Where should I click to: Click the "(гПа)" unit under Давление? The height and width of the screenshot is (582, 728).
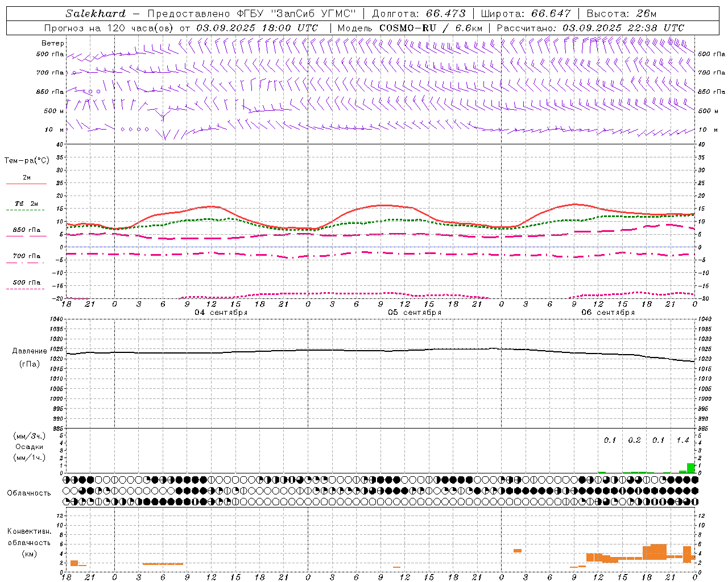pos(30,364)
